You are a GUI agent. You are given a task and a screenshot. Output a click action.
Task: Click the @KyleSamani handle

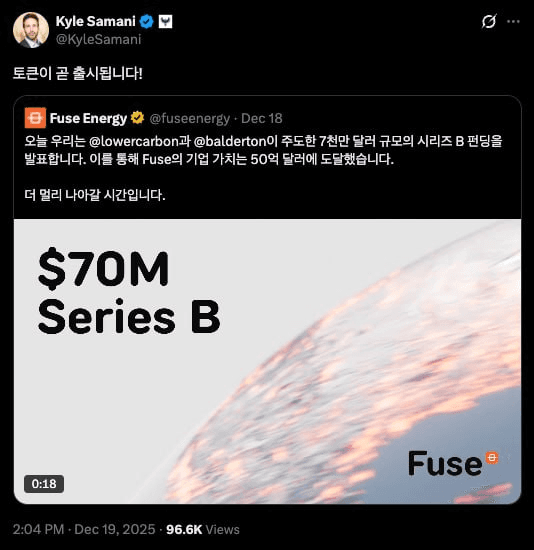(98, 39)
